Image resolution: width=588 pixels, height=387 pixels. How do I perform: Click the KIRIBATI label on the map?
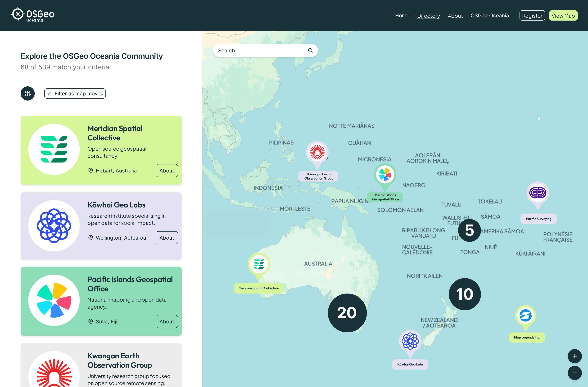(x=447, y=174)
